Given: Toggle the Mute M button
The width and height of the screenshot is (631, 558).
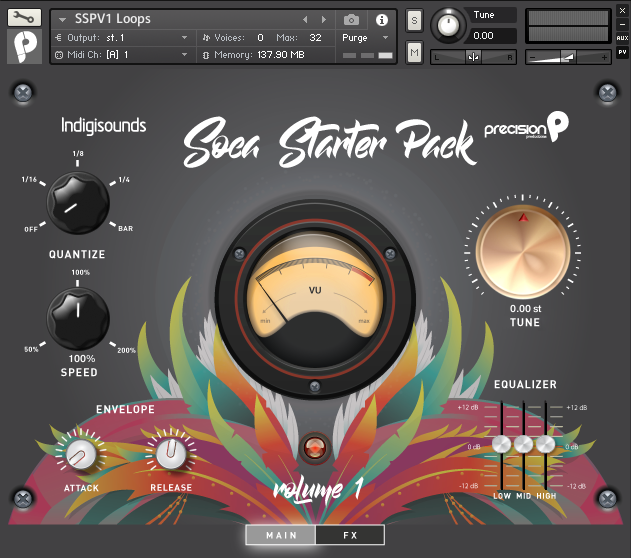Looking at the screenshot, I should coord(414,51).
